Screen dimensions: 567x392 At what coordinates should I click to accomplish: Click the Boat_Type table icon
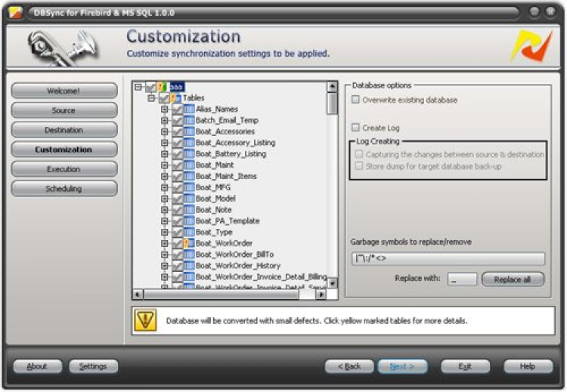189,233
